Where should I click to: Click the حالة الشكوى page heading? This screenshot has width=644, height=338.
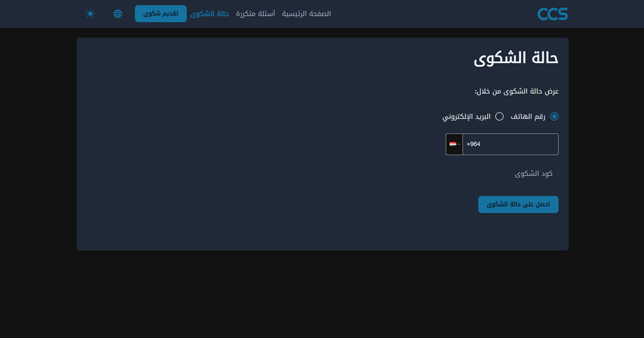[x=516, y=58]
